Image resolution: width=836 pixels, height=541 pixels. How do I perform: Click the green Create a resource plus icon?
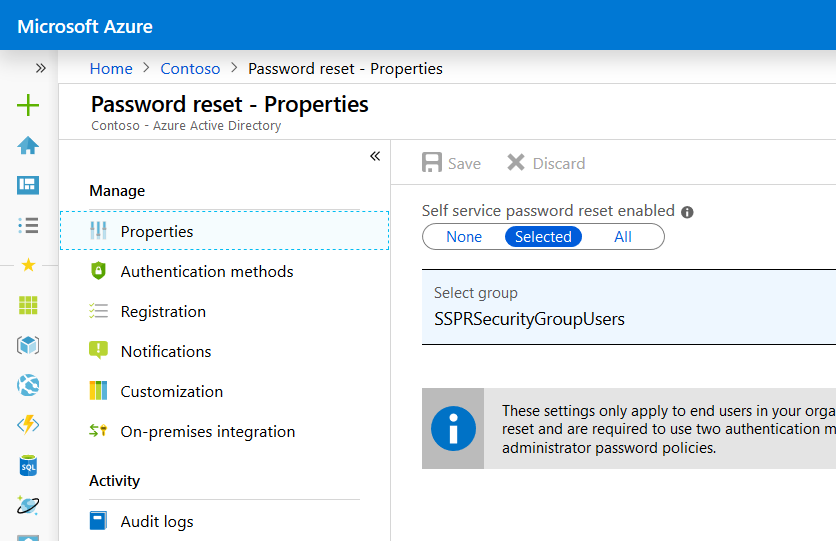(28, 105)
